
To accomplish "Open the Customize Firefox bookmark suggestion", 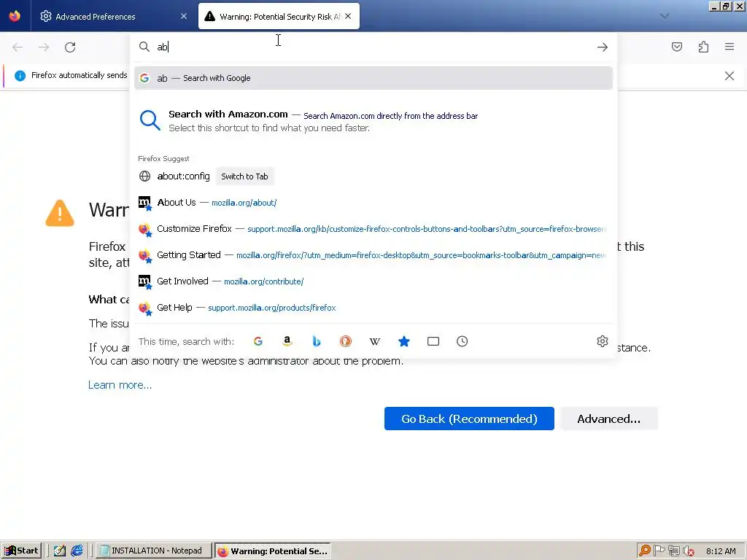I will pos(373,228).
